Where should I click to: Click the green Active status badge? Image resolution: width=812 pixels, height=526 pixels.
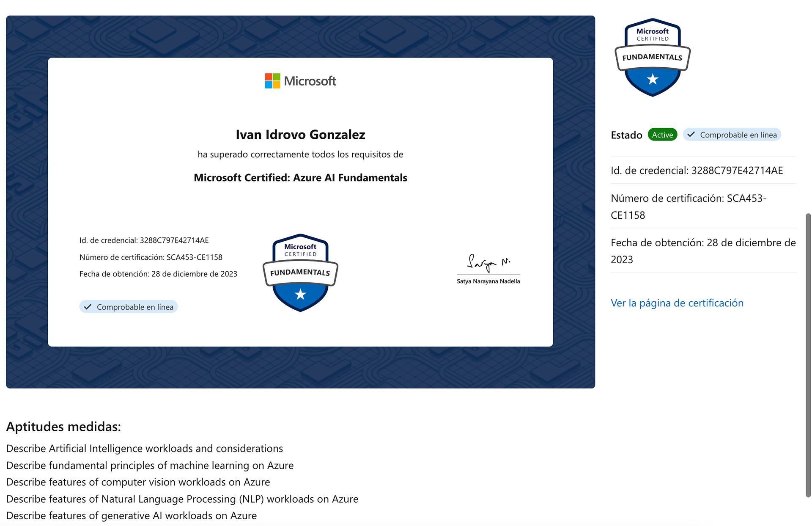click(663, 135)
